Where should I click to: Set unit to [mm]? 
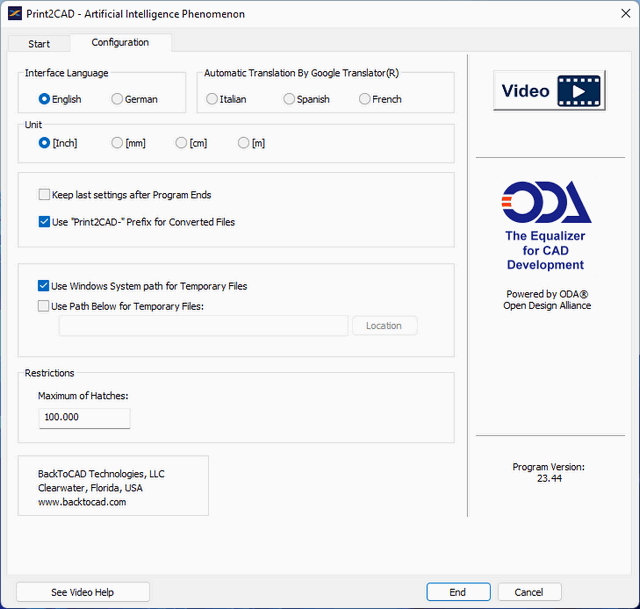[118, 143]
